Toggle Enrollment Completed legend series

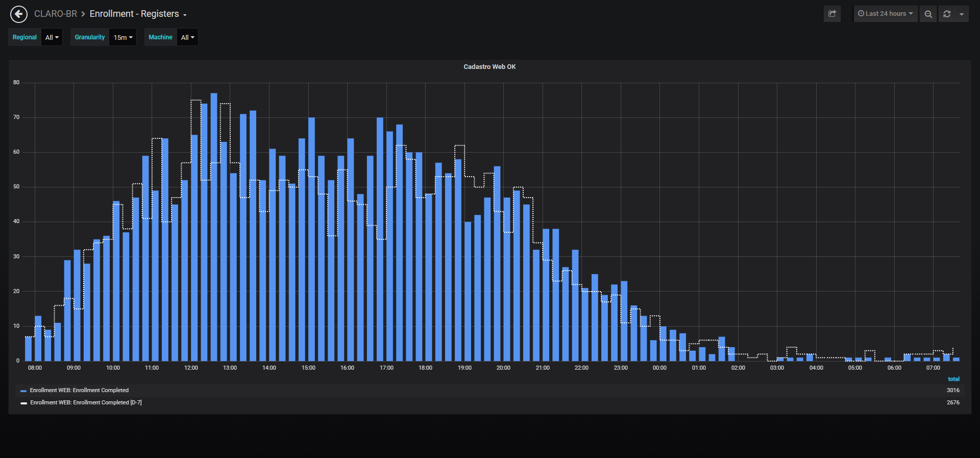tap(79, 390)
